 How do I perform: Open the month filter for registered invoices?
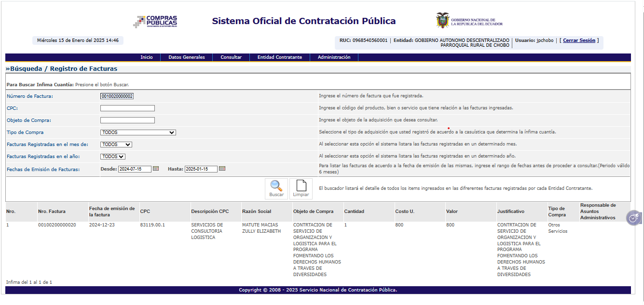click(x=116, y=145)
